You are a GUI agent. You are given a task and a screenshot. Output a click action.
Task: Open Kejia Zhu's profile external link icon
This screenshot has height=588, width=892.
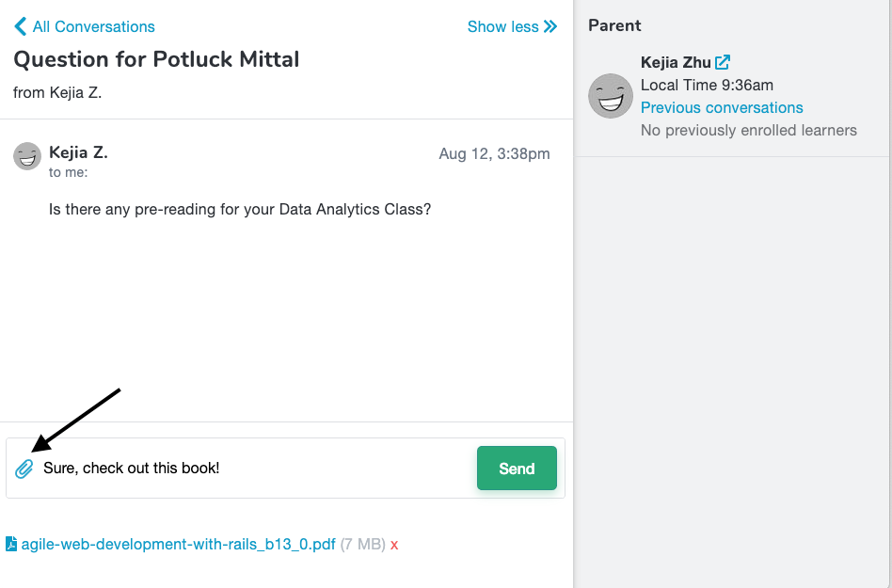point(723,63)
